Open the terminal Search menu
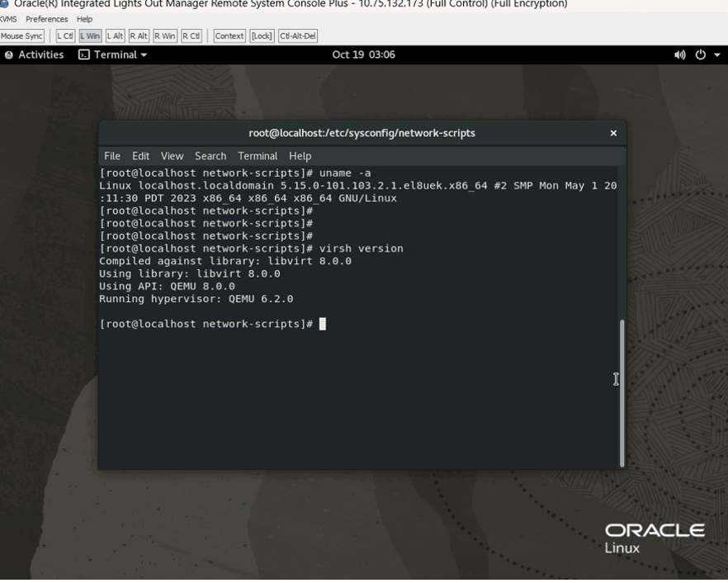The height and width of the screenshot is (583, 728). point(210,156)
